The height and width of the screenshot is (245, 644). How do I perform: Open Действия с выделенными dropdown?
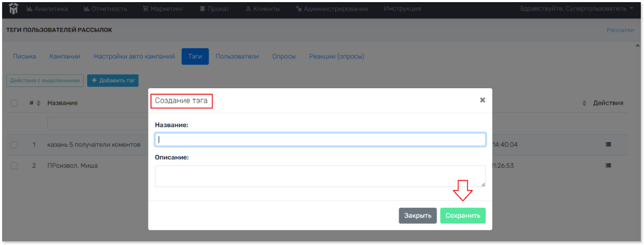tap(45, 80)
